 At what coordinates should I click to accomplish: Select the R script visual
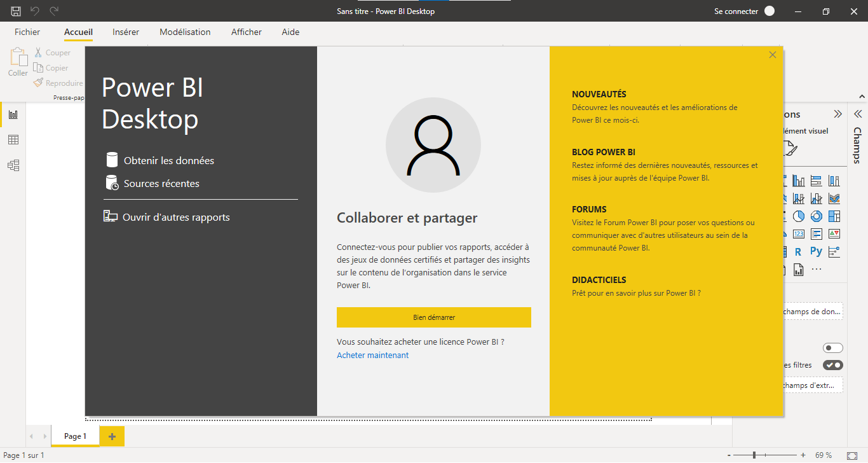[799, 252]
